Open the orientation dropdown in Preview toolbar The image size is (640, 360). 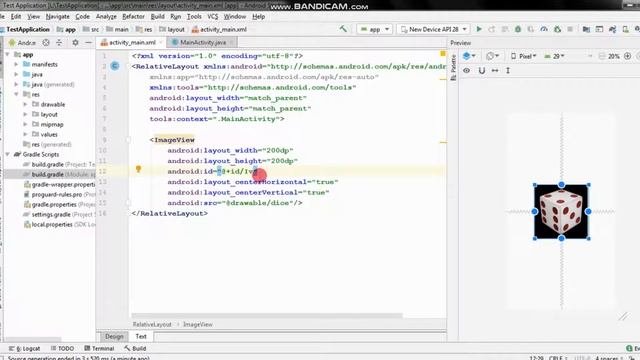coord(493,56)
